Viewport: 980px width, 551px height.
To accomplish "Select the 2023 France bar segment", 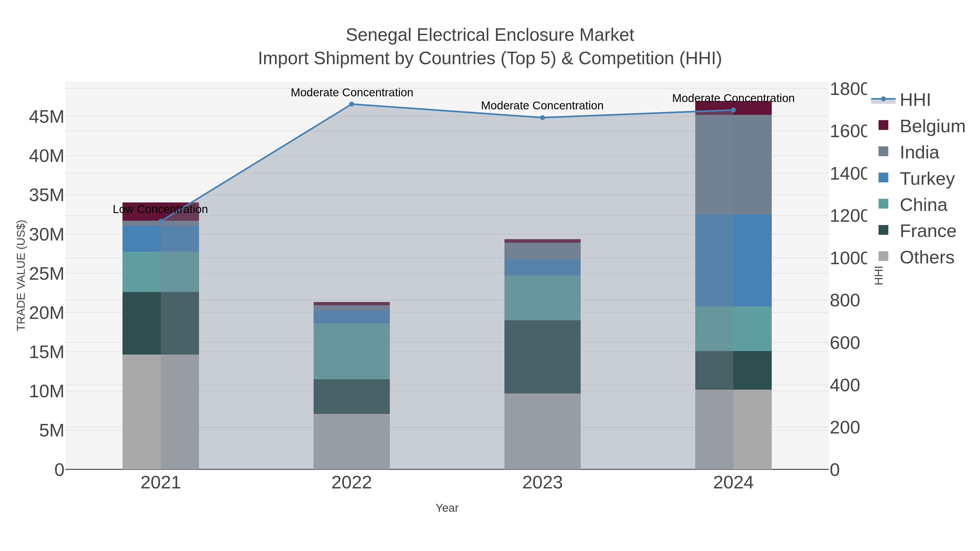I will pos(543,357).
